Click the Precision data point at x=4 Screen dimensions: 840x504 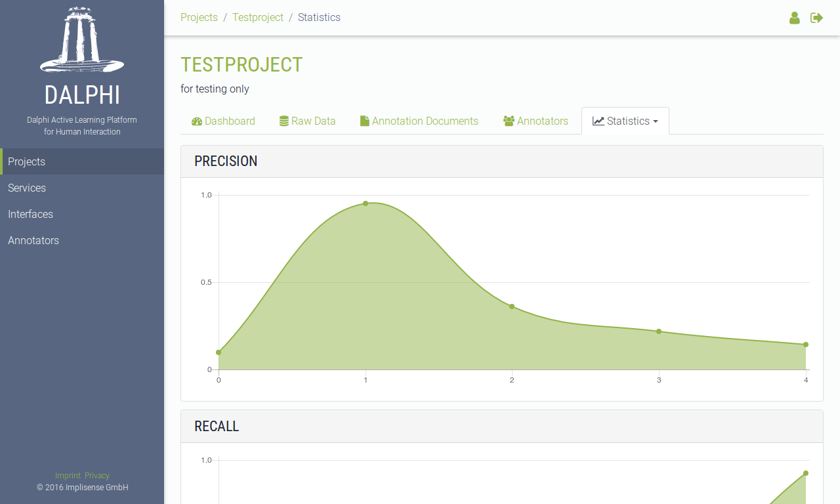click(x=806, y=345)
